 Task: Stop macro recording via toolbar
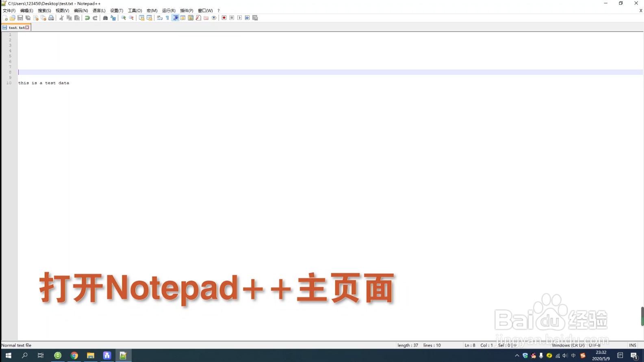[232, 18]
